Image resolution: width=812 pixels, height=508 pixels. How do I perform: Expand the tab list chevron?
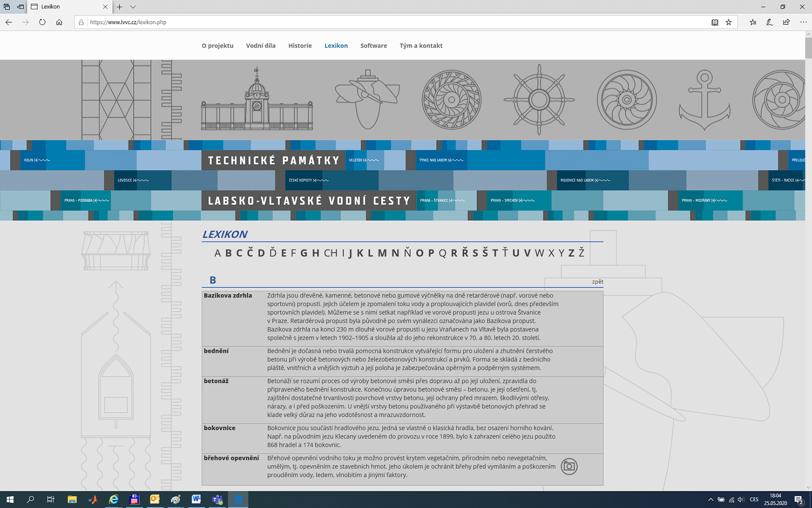[133, 7]
